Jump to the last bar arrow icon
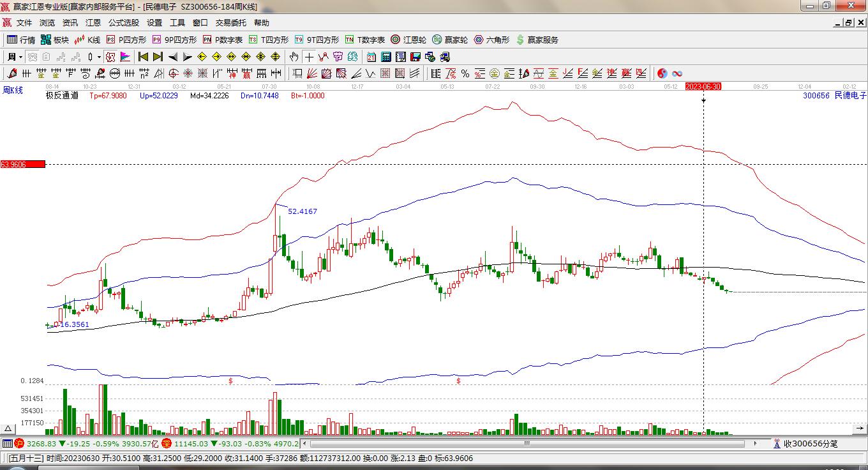Screen dimensions: 868x470 tap(158, 57)
